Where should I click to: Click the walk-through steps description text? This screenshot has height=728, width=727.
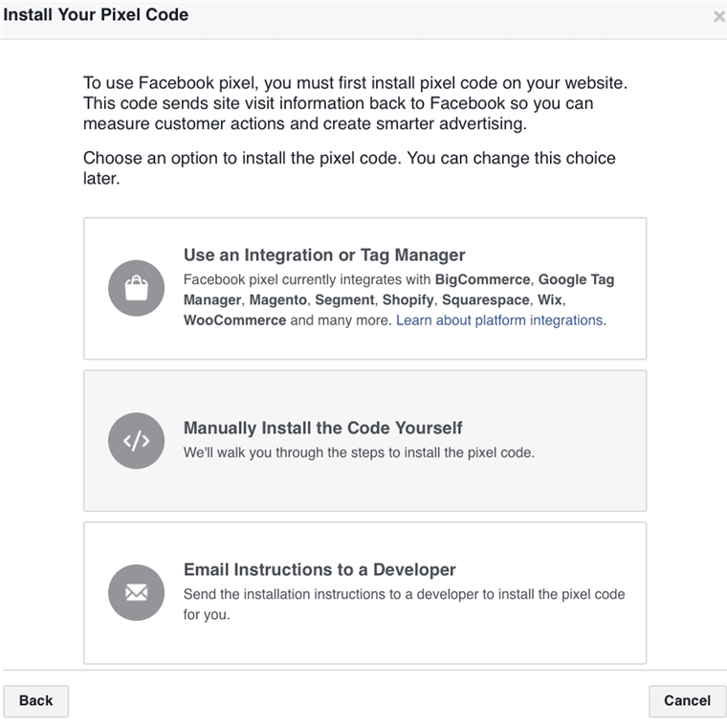click(359, 452)
